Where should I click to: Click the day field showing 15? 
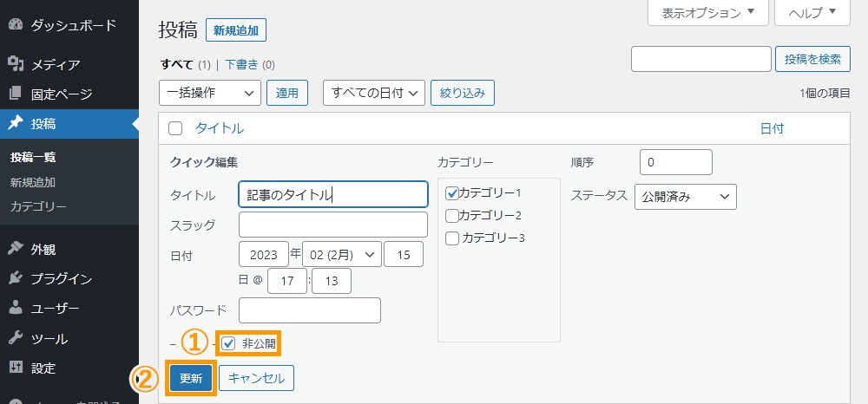(404, 255)
